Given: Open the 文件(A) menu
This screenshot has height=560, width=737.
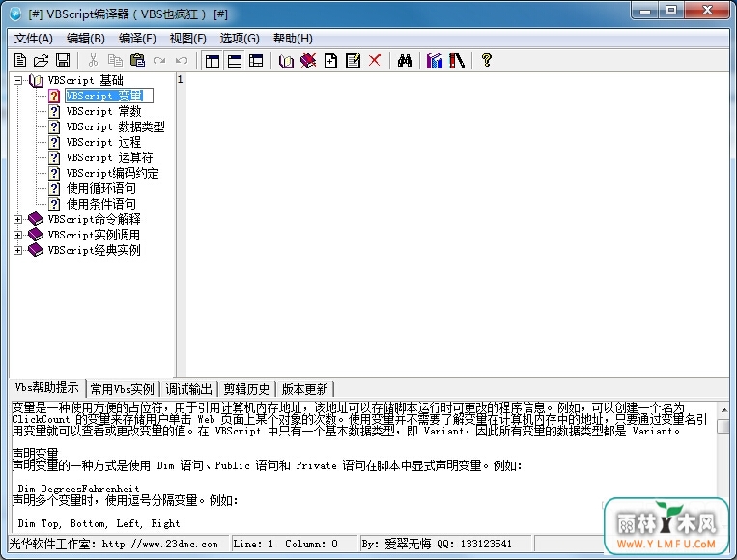Looking at the screenshot, I should tap(34, 39).
